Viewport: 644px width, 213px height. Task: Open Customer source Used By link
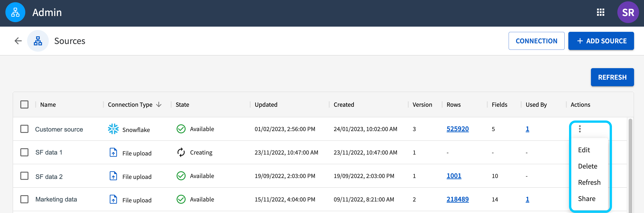tap(527, 129)
